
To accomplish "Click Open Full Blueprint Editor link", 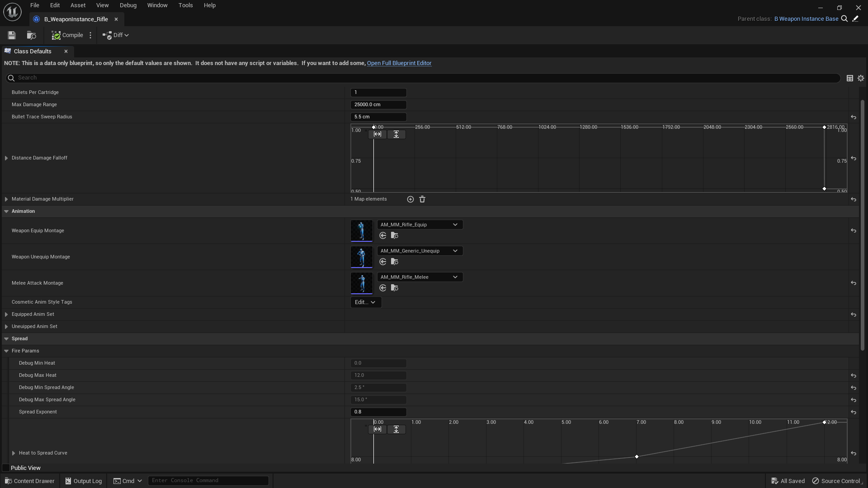I will (x=399, y=63).
